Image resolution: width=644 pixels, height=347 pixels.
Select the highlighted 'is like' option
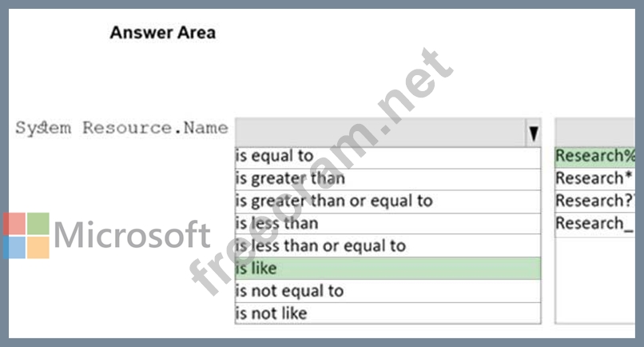[x=388, y=269]
